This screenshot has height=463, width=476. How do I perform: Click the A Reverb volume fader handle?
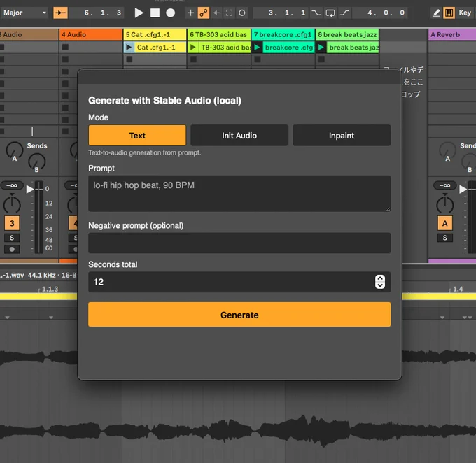click(463, 190)
